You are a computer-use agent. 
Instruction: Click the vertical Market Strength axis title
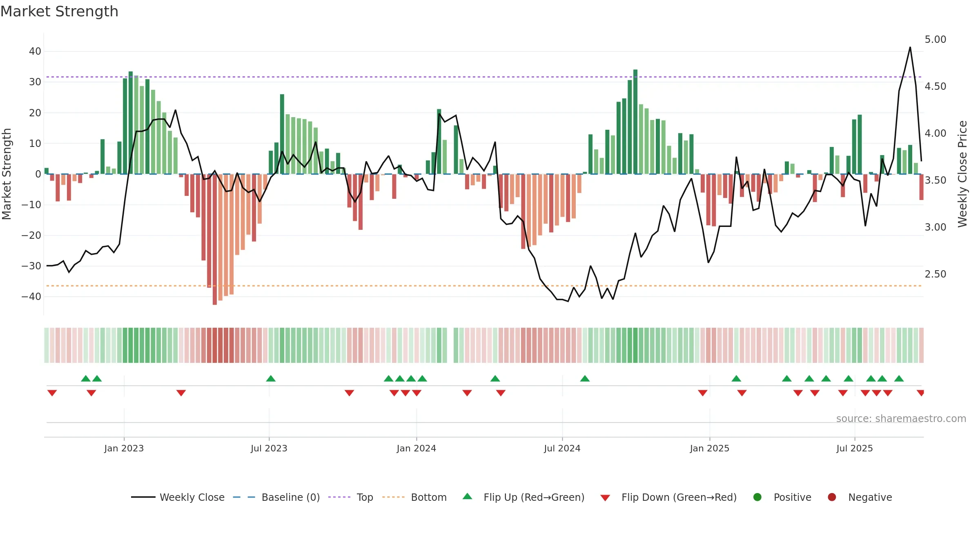point(7,174)
